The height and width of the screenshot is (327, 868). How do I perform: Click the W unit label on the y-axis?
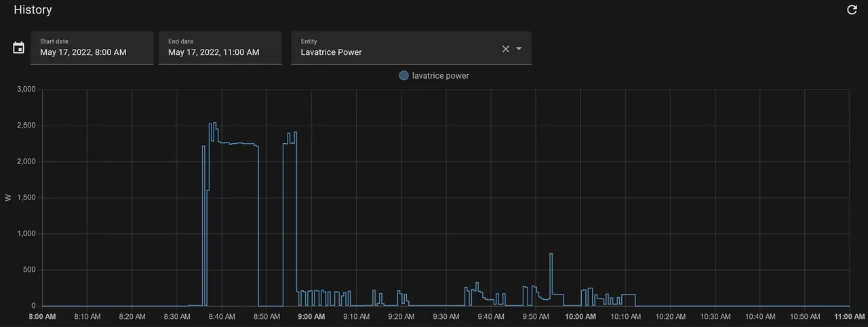click(x=8, y=197)
